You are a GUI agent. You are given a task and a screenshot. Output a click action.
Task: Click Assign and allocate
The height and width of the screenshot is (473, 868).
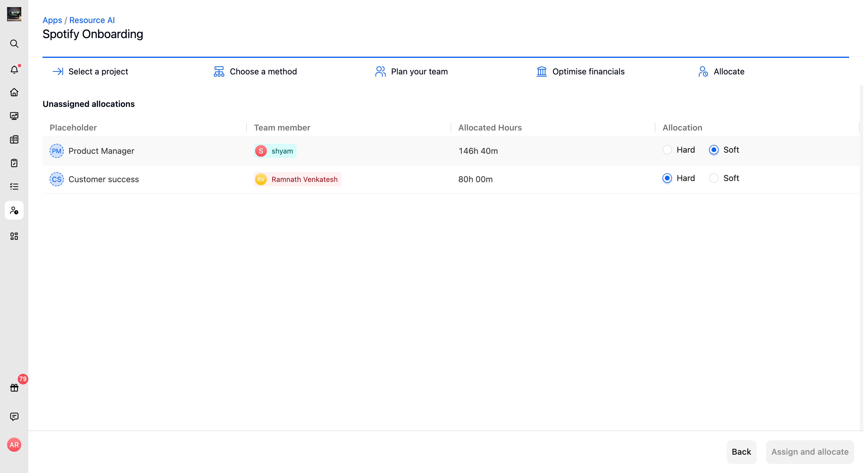click(810, 452)
